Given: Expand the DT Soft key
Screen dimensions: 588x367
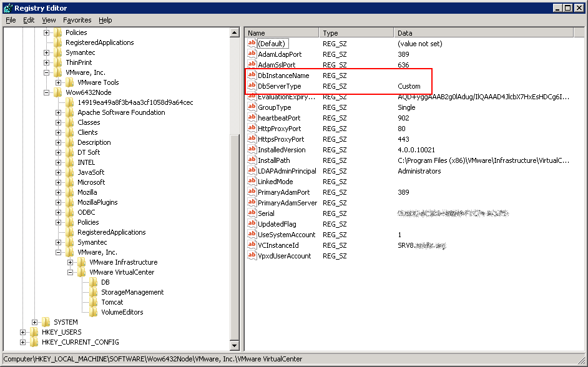Looking at the screenshot, I should click(x=58, y=152).
